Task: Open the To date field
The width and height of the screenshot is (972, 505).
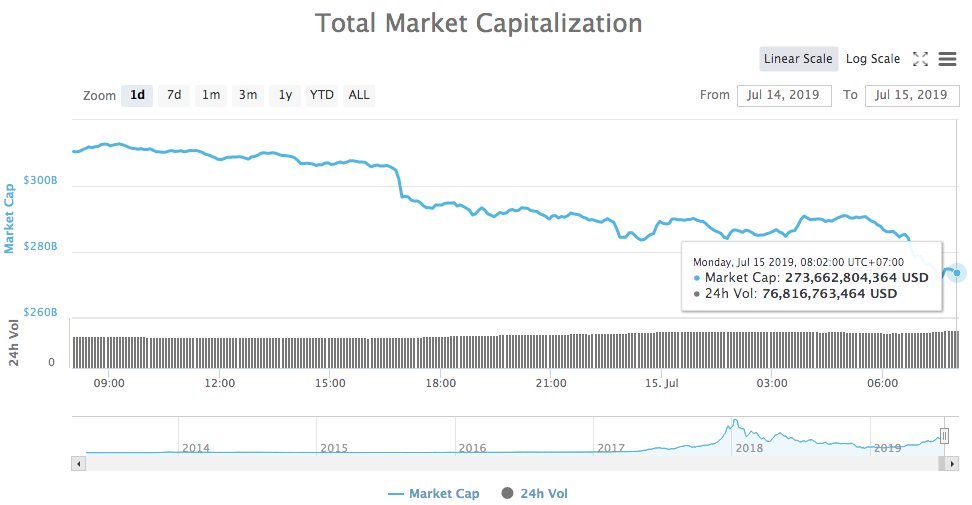Action: (910, 95)
